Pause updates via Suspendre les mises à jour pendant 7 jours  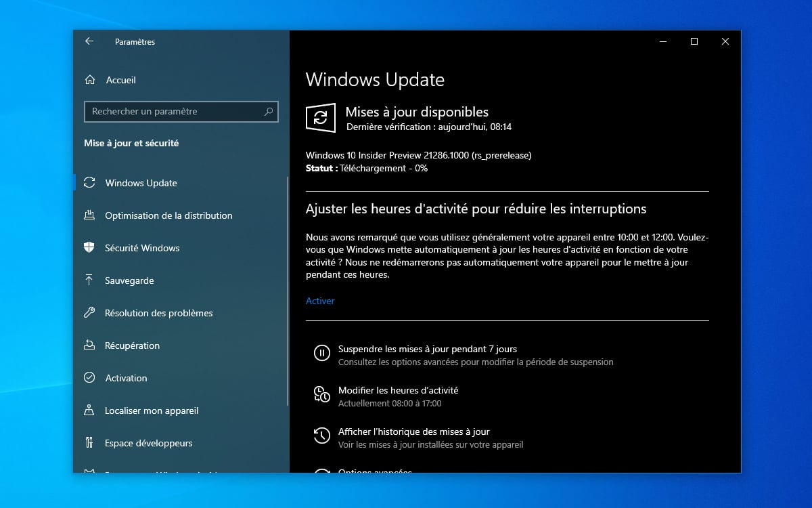(427, 349)
